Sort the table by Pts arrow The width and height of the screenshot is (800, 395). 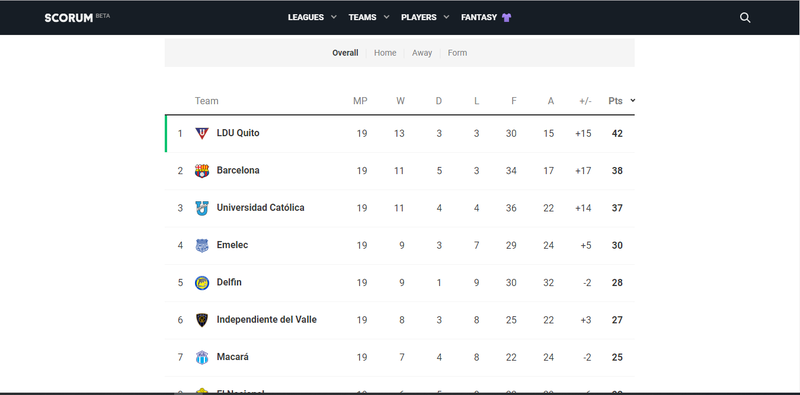(633, 101)
